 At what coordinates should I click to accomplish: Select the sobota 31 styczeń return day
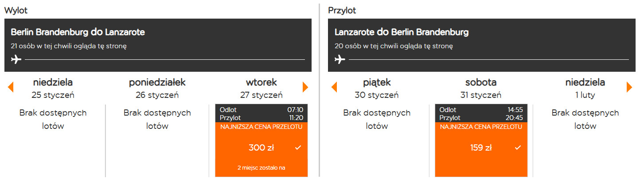(x=481, y=88)
